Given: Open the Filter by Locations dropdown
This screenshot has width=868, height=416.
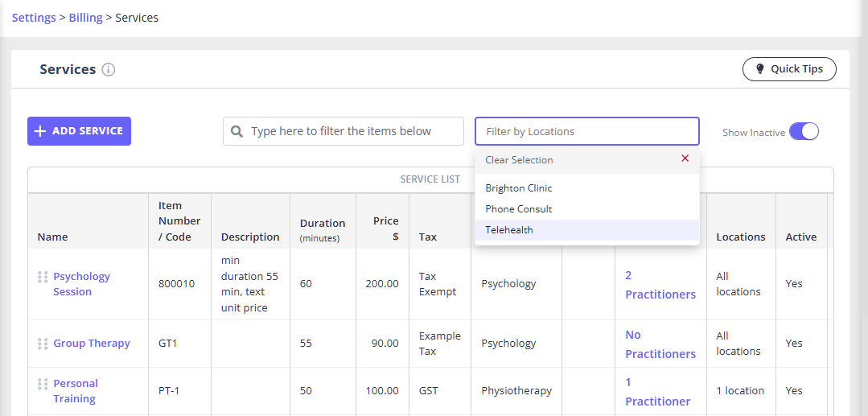Looking at the screenshot, I should click(586, 131).
